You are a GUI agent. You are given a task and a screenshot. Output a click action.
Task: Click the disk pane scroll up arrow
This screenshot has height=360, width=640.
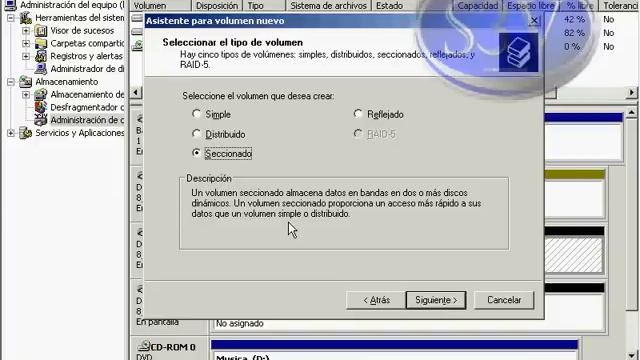(x=632, y=112)
